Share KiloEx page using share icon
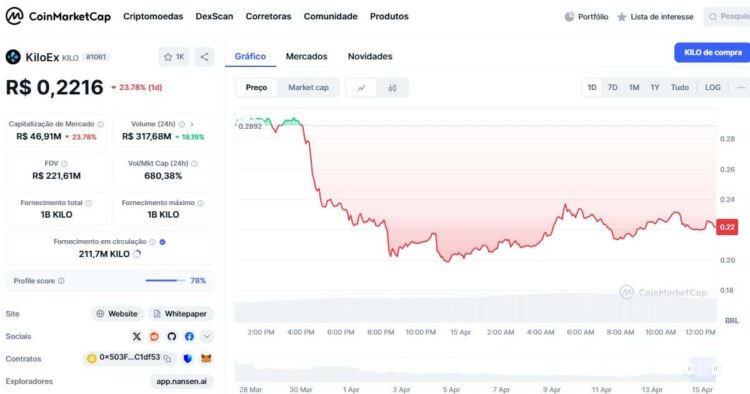 204,57
